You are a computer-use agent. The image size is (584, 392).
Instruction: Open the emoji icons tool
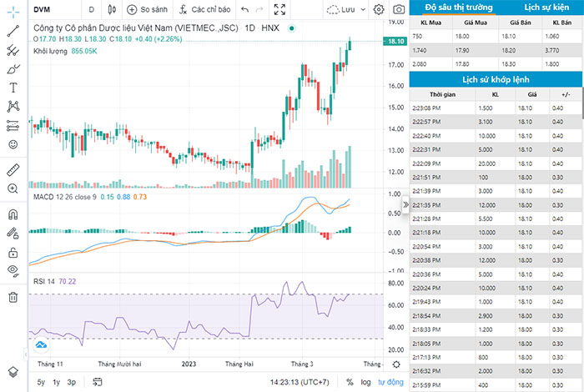13,144
